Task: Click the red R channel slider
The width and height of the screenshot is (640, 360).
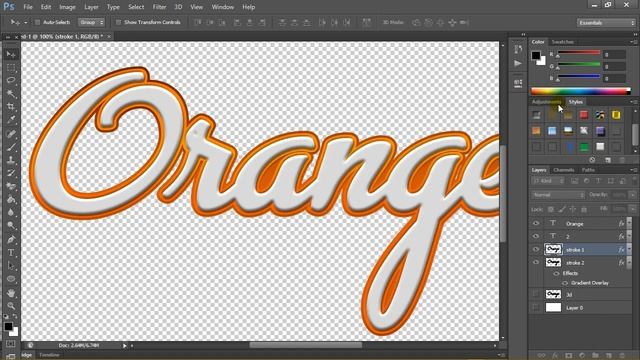Action: tap(579, 53)
